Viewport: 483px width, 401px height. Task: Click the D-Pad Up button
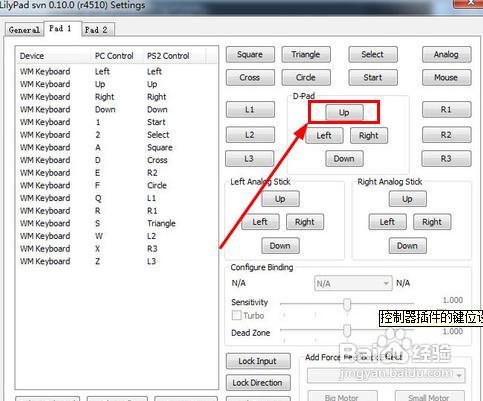click(x=344, y=112)
